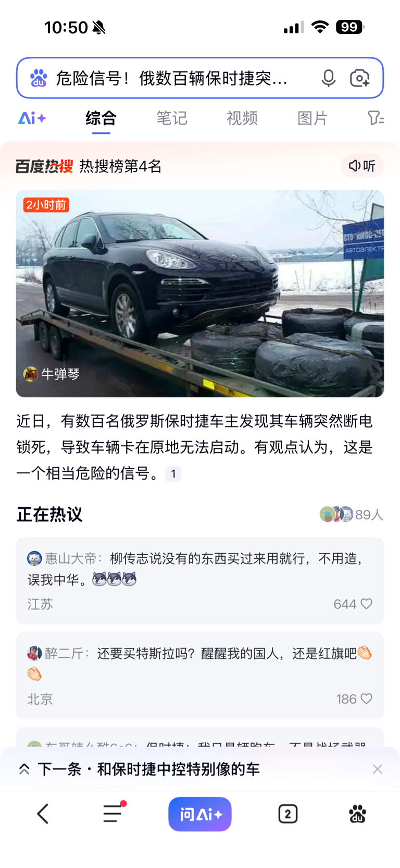400x868 pixels.
Task: Open the tab switcher showing 2
Action: (x=287, y=814)
